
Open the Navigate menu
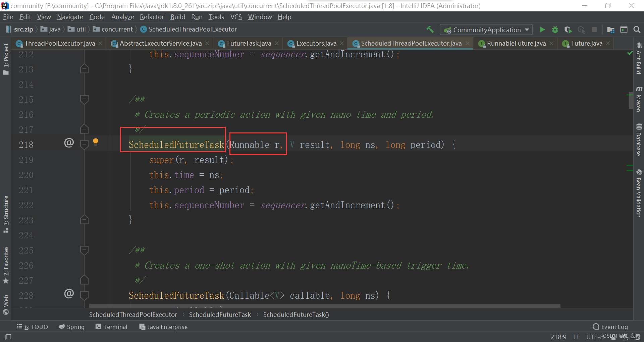(70, 17)
